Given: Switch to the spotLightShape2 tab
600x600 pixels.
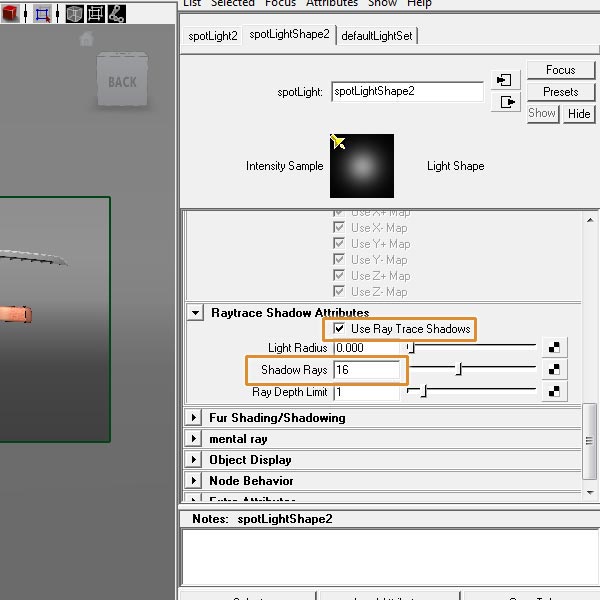Looking at the screenshot, I should [x=289, y=34].
